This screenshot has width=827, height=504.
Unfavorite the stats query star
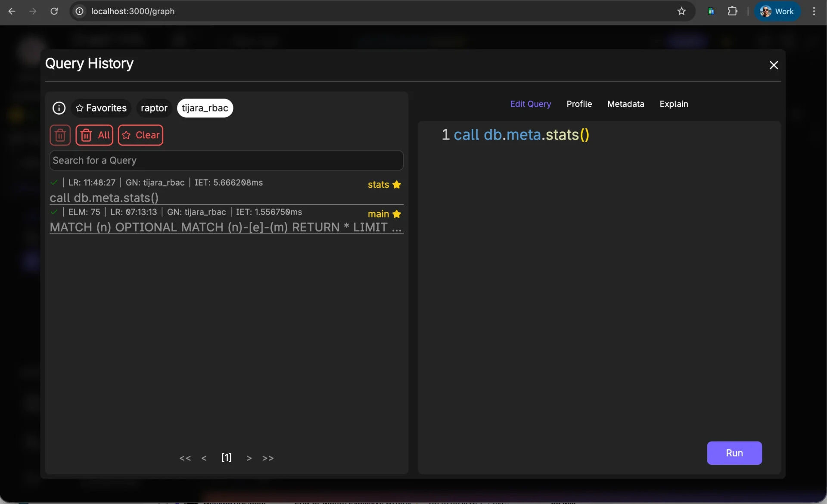397,184
